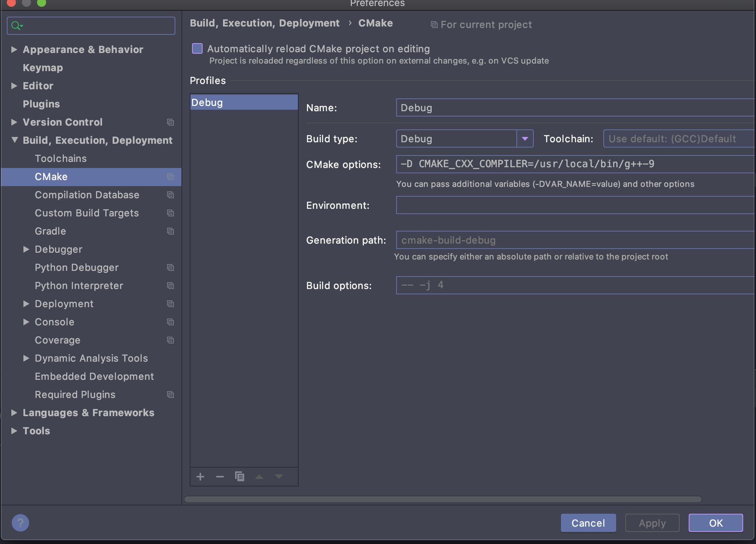This screenshot has height=544, width=756.
Task: Click the copy profile icon
Action: 240,476
